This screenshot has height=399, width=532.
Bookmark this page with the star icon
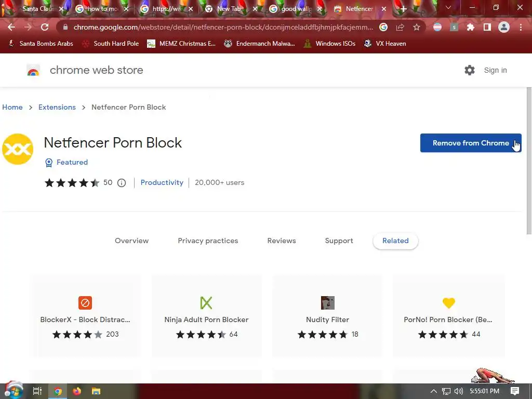tap(417, 27)
